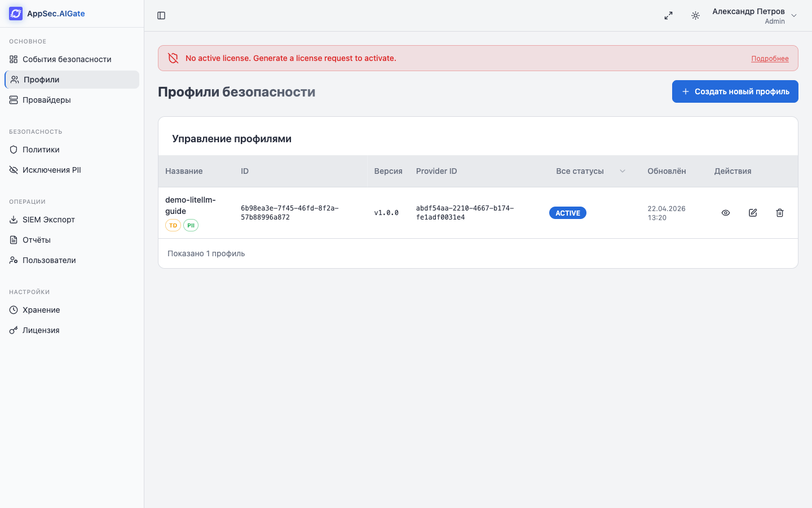812x508 pixels.
Task: Open Исключения PII page
Action: click(72, 170)
